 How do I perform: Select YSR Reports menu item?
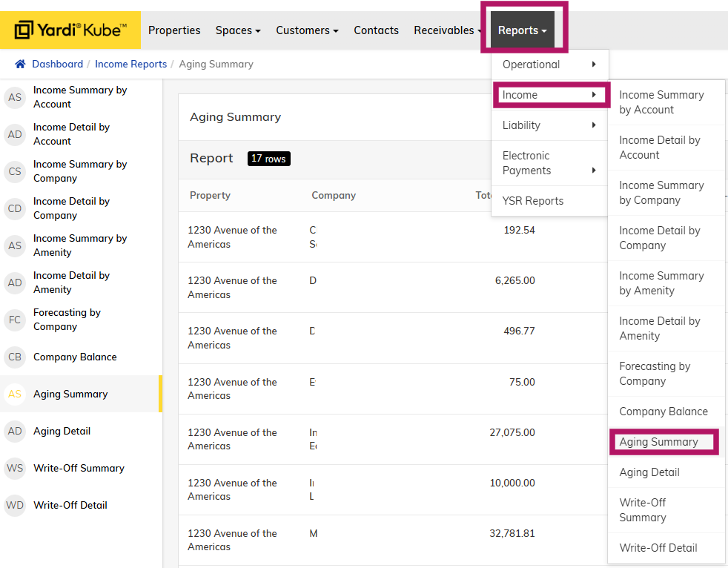tap(533, 201)
